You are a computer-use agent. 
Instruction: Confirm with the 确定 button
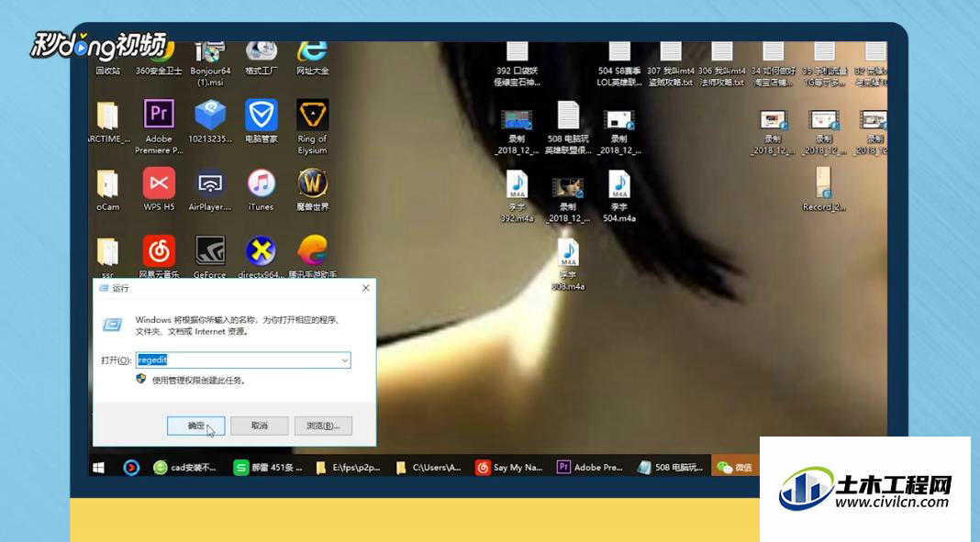click(195, 426)
